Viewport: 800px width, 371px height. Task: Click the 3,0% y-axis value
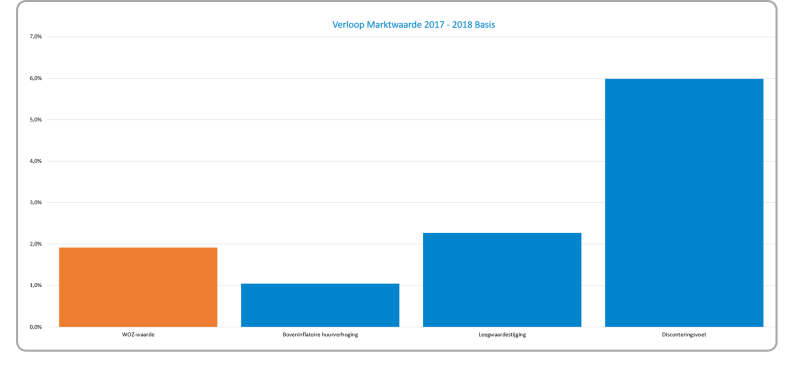click(x=36, y=203)
